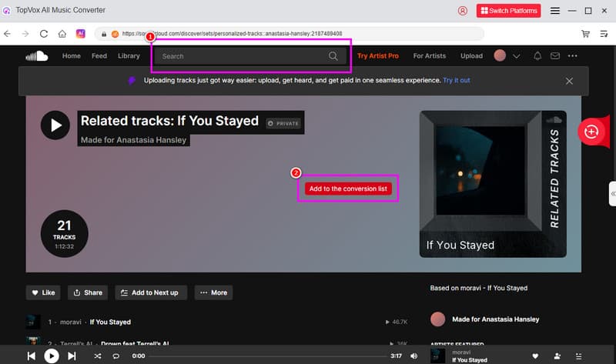Open the More options dropdown

coord(213,292)
